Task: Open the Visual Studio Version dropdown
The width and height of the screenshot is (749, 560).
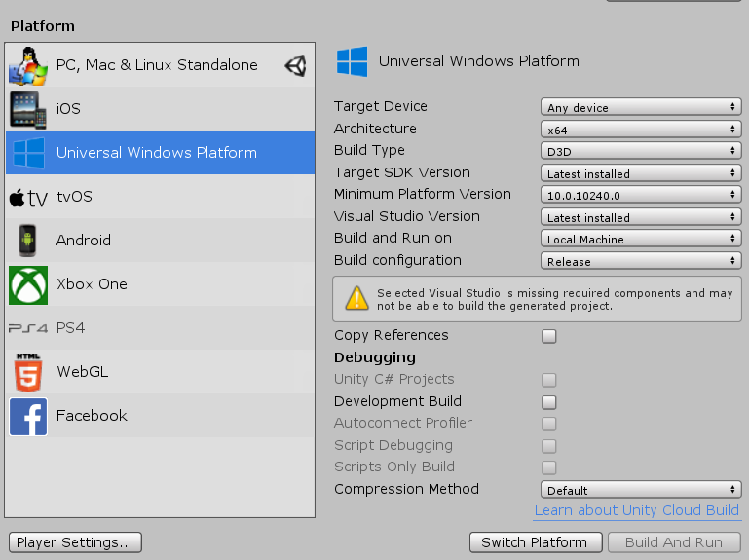Action: click(641, 217)
